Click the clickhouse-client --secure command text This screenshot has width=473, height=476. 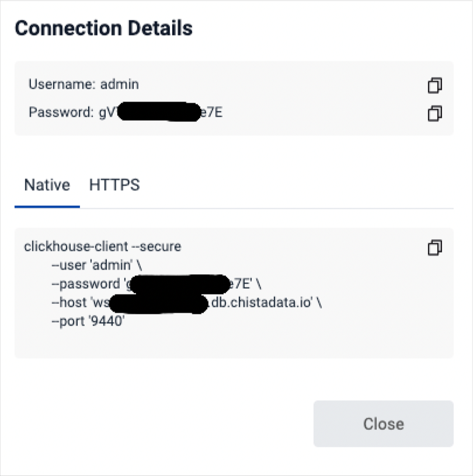[103, 247]
